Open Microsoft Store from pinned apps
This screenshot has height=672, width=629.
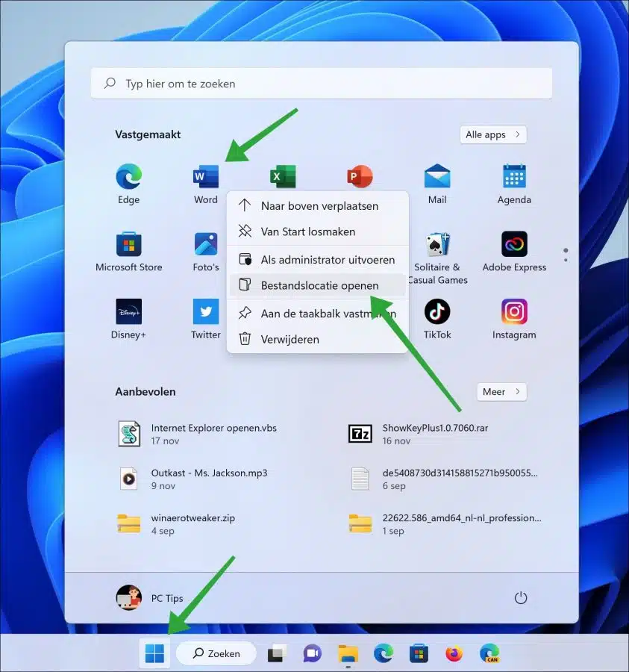[x=128, y=251]
